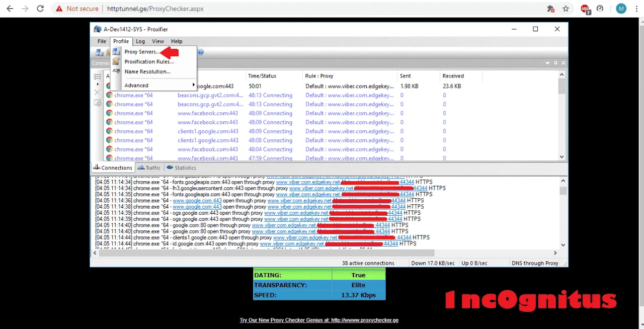Image resolution: width=644 pixels, height=329 pixels.
Task: Click Up 0 B/sec status entry
Action: point(474,263)
